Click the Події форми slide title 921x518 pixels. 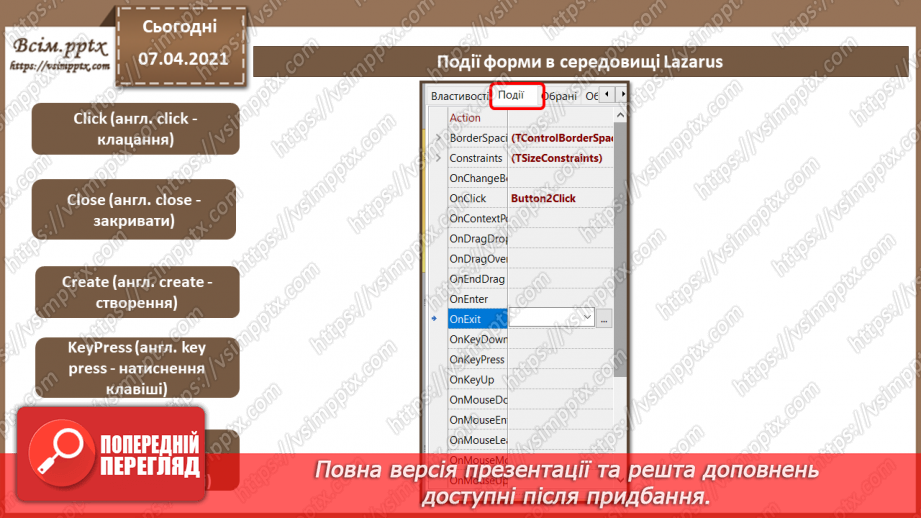point(580,62)
